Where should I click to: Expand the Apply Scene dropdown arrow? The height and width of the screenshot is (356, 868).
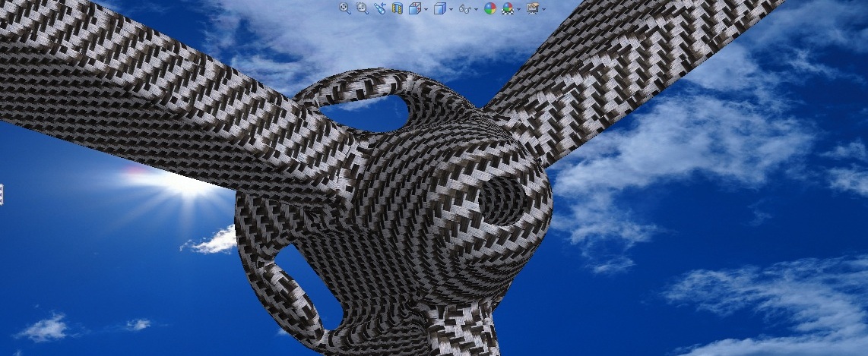tap(518, 9)
